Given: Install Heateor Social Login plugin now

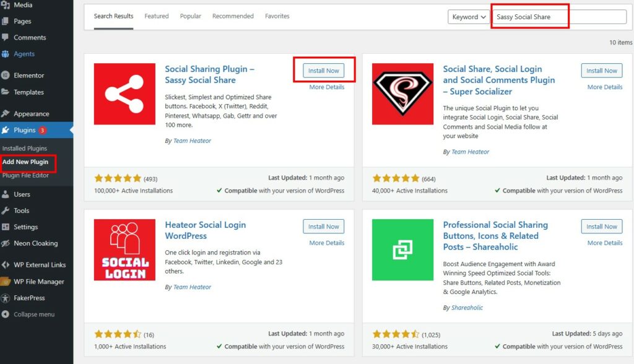Looking at the screenshot, I should coord(323,227).
